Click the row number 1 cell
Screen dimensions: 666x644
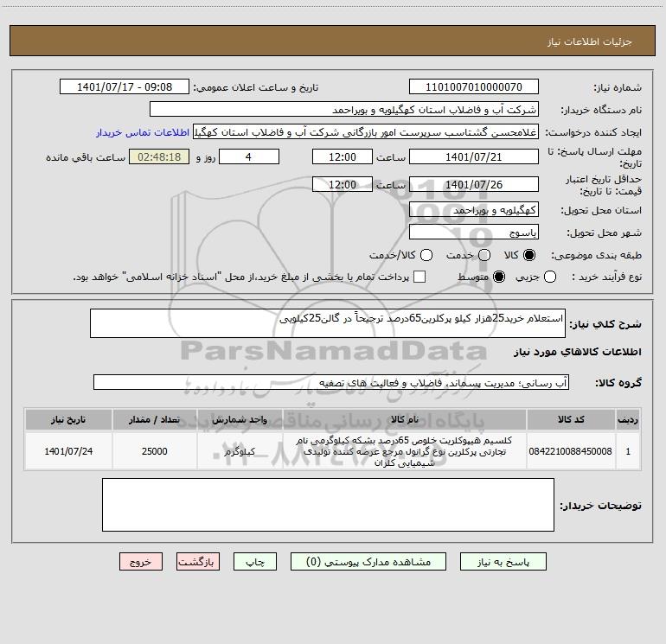pyautogui.click(x=628, y=451)
